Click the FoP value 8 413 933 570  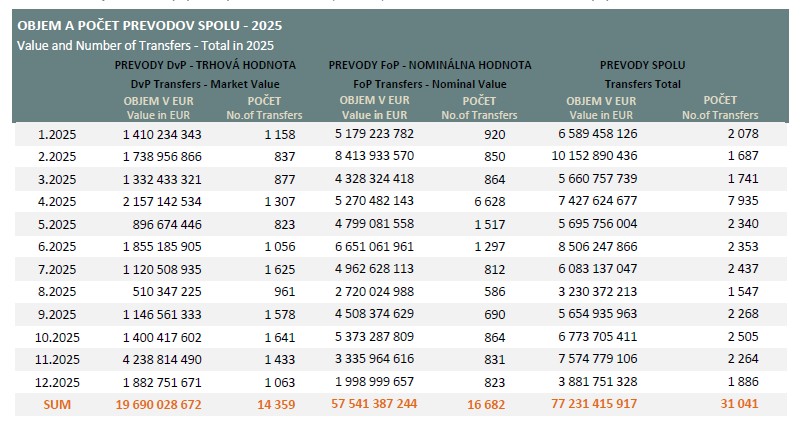tap(375, 156)
